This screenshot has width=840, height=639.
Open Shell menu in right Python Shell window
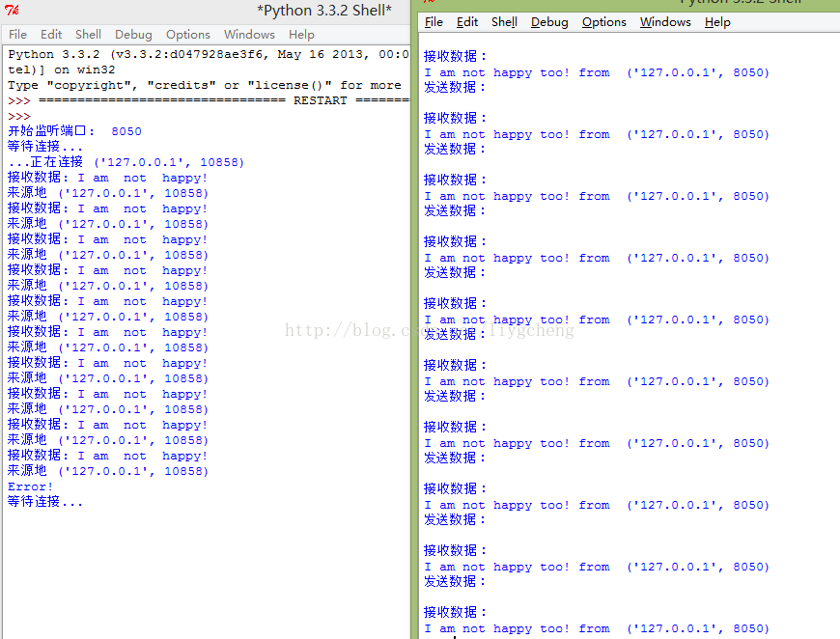click(x=504, y=22)
